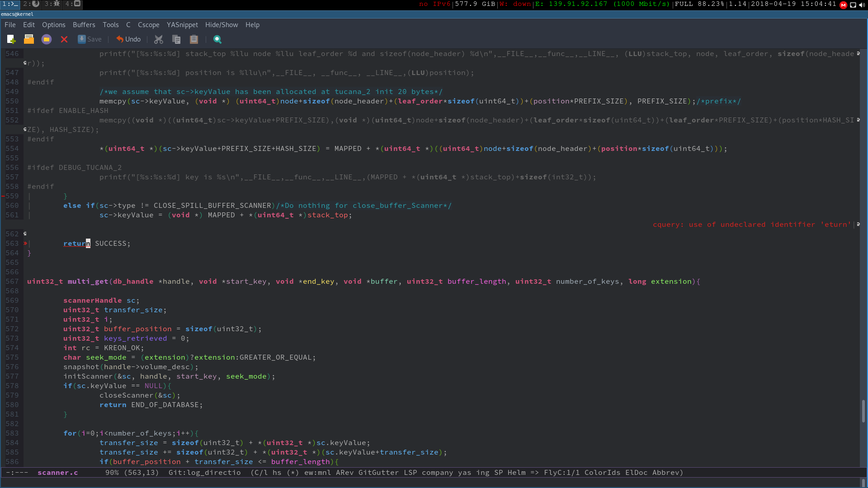Image resolution: width=868 pixels, height=488 pixels.
Task: Open a file using the folder toolbar icon
Action: (28, 39)
